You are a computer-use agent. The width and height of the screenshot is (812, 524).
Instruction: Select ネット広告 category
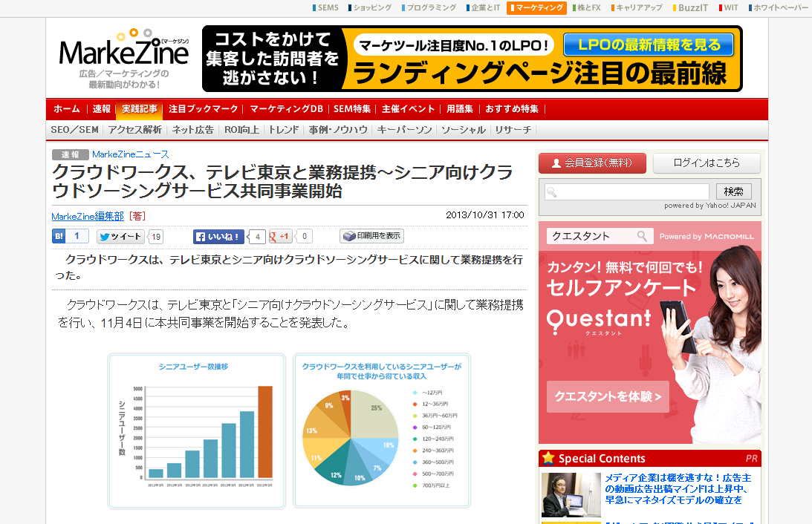click(x=192, y=130)
